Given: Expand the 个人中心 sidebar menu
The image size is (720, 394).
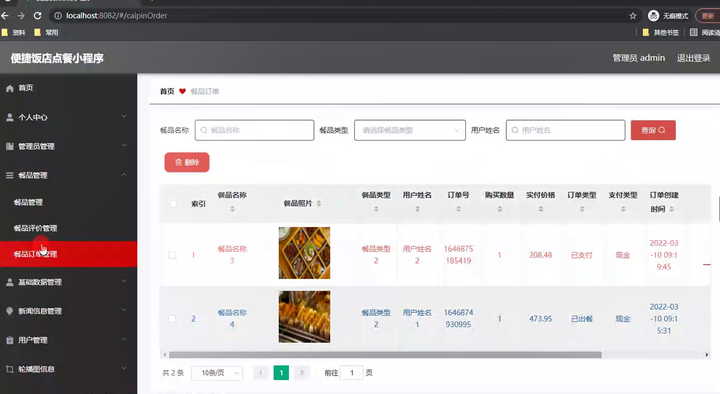Looking at the screenshot, I should tap(68, 117).
